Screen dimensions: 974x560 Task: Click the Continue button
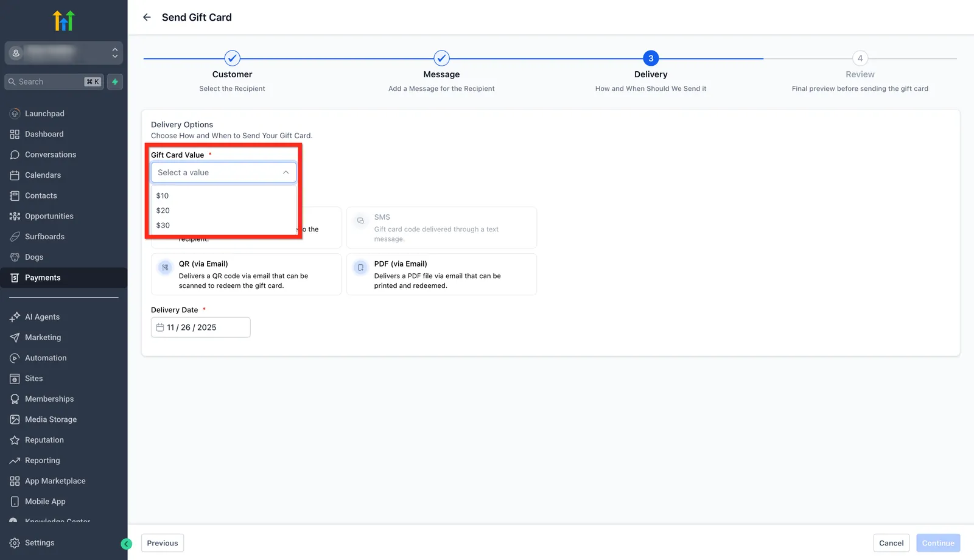tap(938, 543)
